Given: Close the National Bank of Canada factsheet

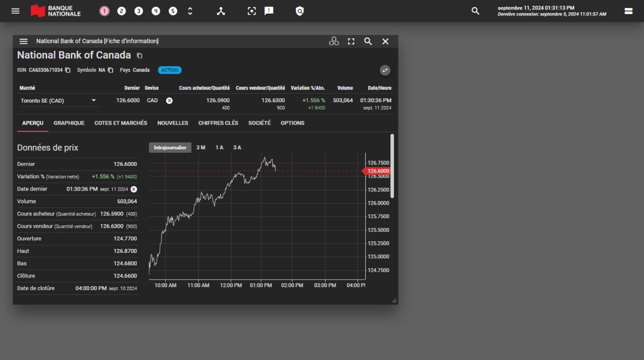Looking at the screenshot, I should point(385,41).
